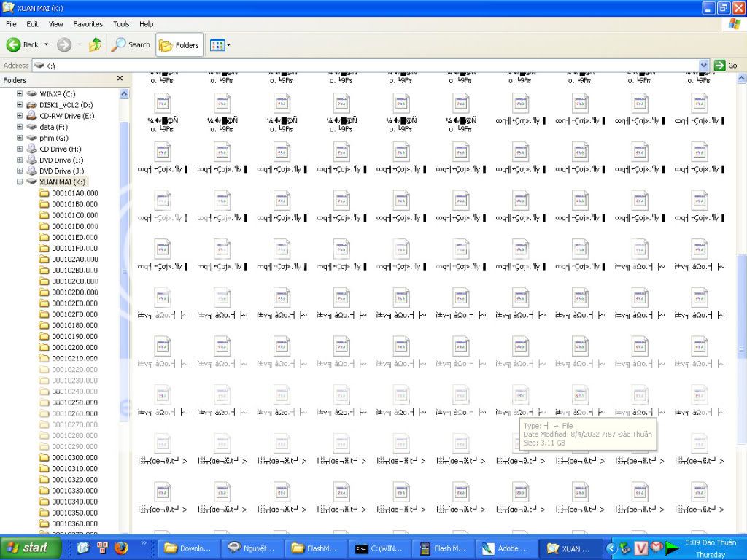Collapse the XUAN MAI (K:) tree node
The height and width of the screenshot is (560, 747).
pyautogui.click(x=20, y=182)
